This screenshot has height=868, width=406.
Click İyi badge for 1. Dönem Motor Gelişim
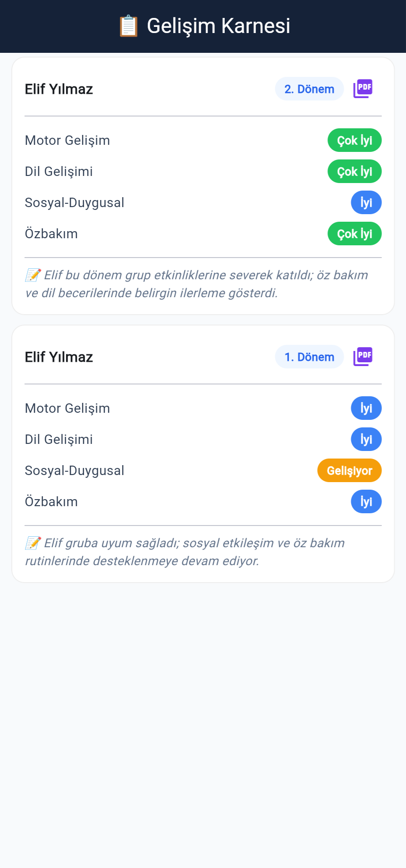point(366,408)
